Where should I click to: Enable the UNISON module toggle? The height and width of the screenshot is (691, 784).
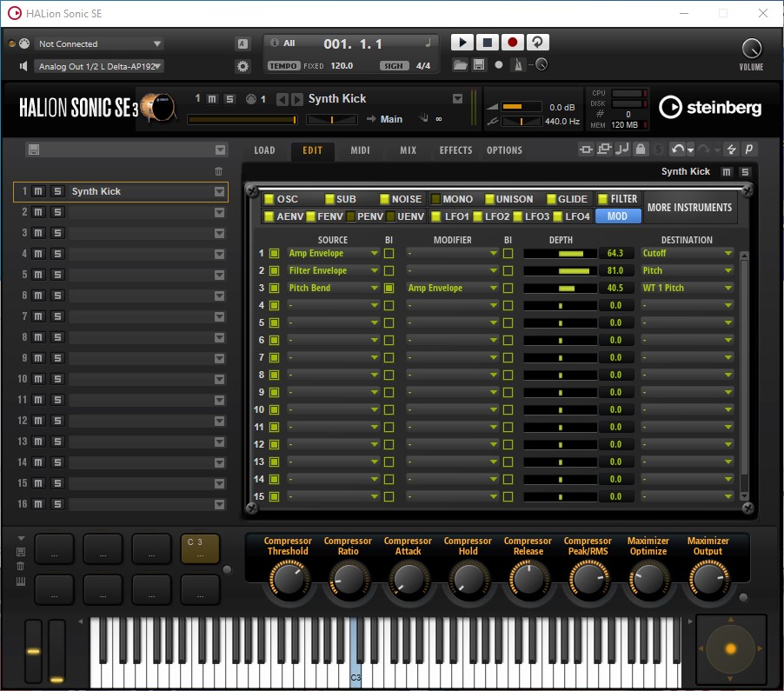pos(488,199)
